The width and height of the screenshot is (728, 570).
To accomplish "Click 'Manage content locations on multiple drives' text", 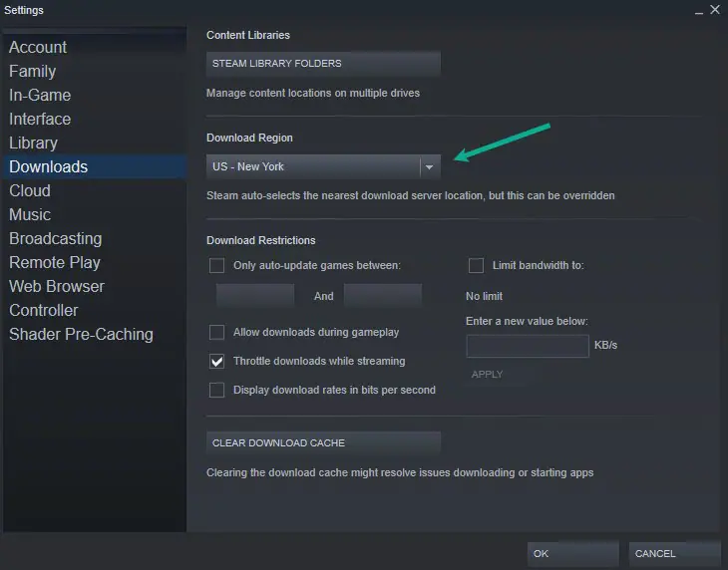I will click(x=313, y=93).
